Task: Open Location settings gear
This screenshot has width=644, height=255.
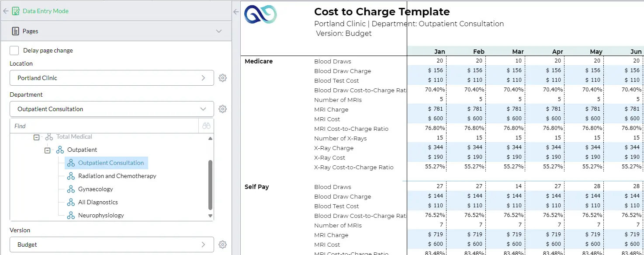Action: pyautogui.click(x=222, y=78)
